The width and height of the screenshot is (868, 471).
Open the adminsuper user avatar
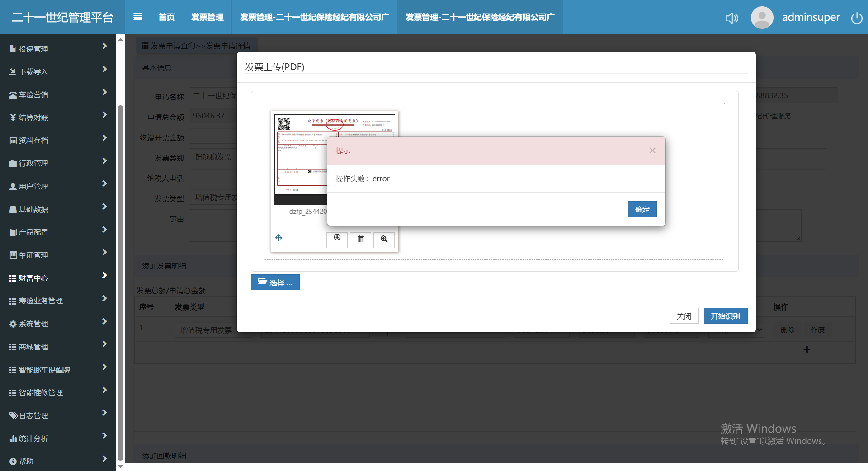762,17
